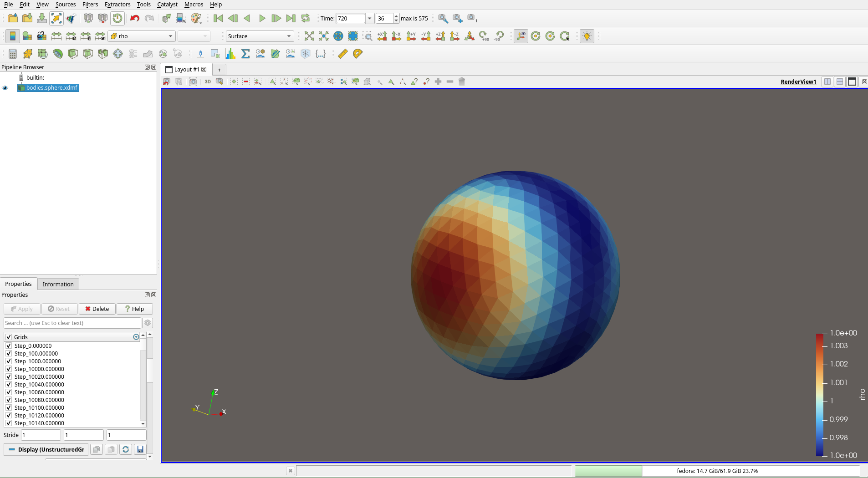
Task: Toggle visibility eye for bodies.sphere.xdmf
Action: 5,88
